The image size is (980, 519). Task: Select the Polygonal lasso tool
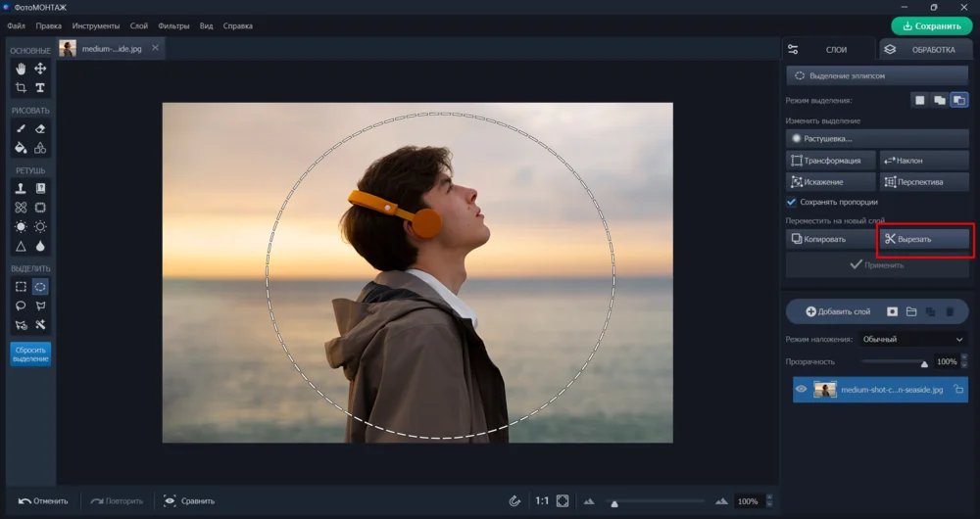(x=40, y=306)
